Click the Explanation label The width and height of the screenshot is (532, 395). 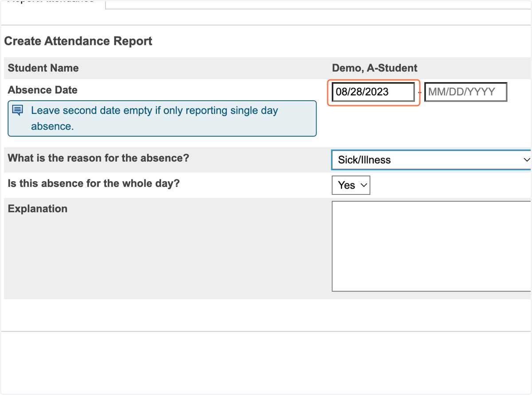(38, 209)
